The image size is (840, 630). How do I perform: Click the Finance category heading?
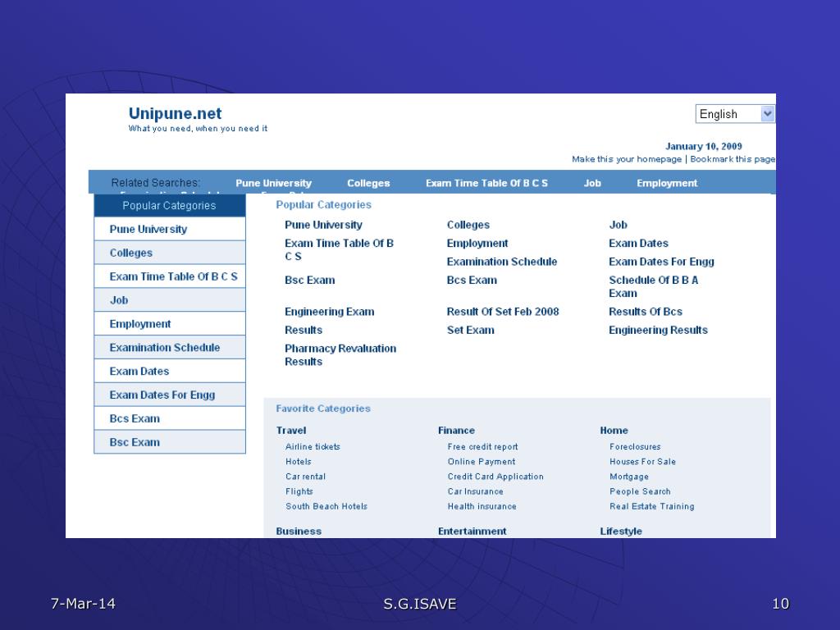(456, 430)
